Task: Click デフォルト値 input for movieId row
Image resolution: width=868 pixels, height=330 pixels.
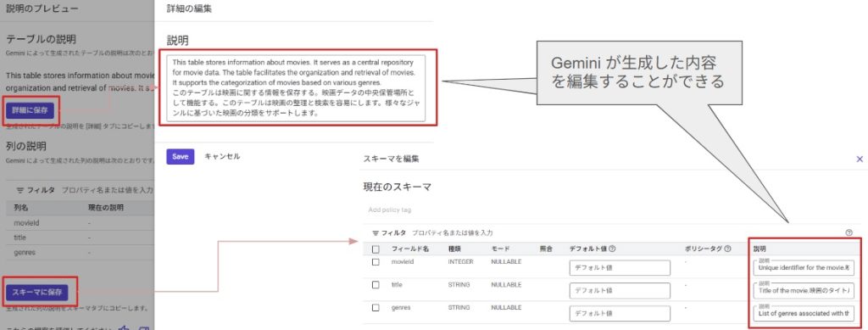Action: tap(620, 268)
